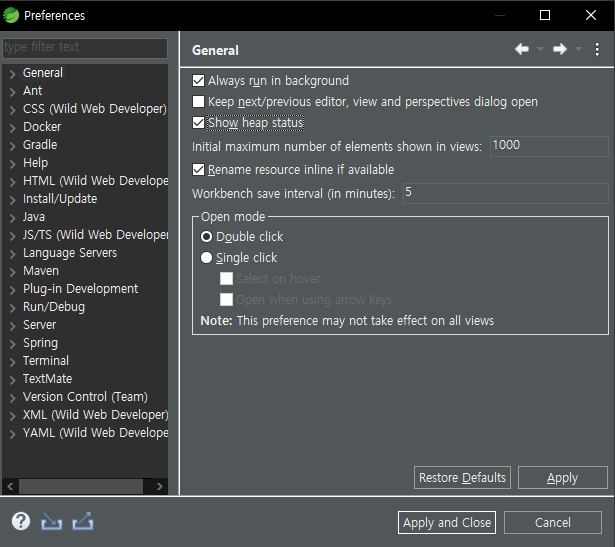Viewport: 615px width, 547px height.
Task: Expand the Docker tree node
Action: (13, 128)
